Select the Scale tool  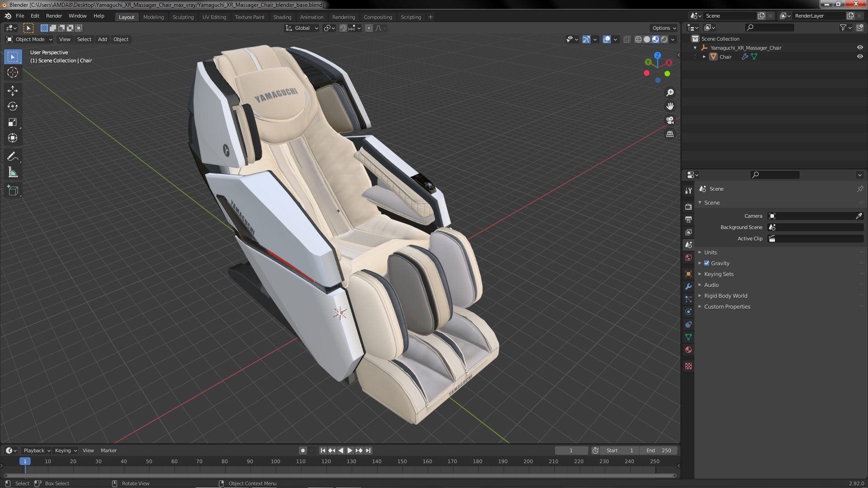coord(13,122)
